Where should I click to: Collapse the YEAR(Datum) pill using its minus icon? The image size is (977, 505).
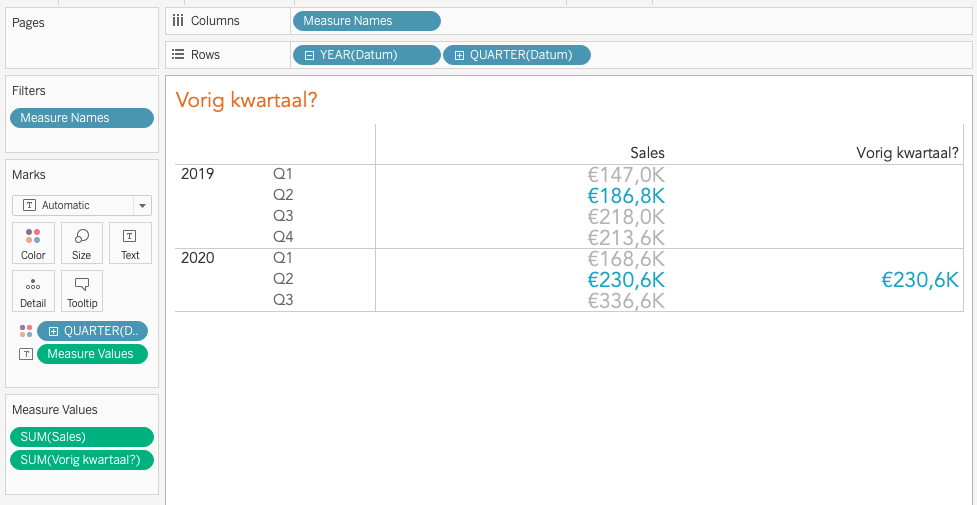(309, 55)
